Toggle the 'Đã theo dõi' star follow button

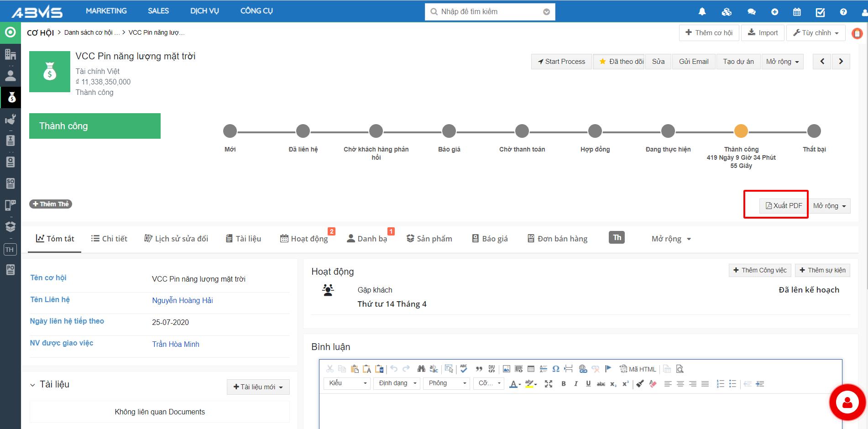pyautogui.click(x=618, y=62)
